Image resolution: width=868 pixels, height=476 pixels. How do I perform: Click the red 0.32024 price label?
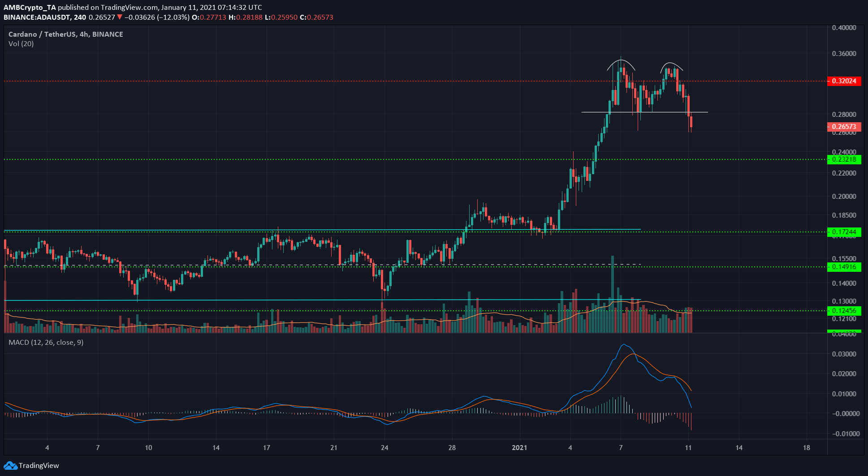(x=844, y=81)
